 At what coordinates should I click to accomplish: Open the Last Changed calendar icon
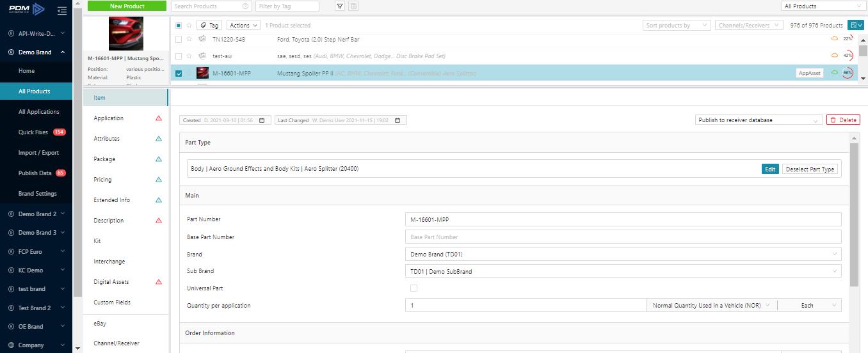coord(398,120)
